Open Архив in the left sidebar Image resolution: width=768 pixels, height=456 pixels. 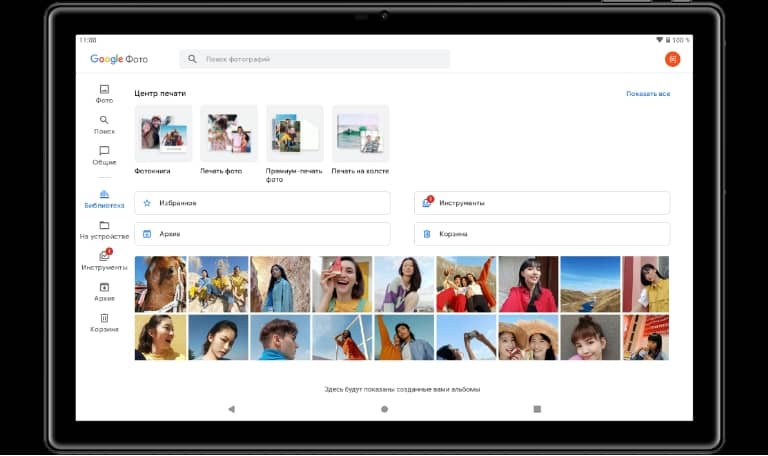(104, 292)
